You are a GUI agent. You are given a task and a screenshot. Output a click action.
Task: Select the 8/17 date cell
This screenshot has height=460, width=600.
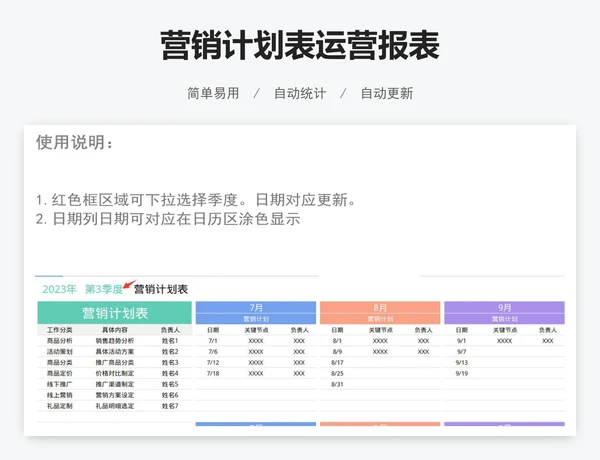[337, 362]
